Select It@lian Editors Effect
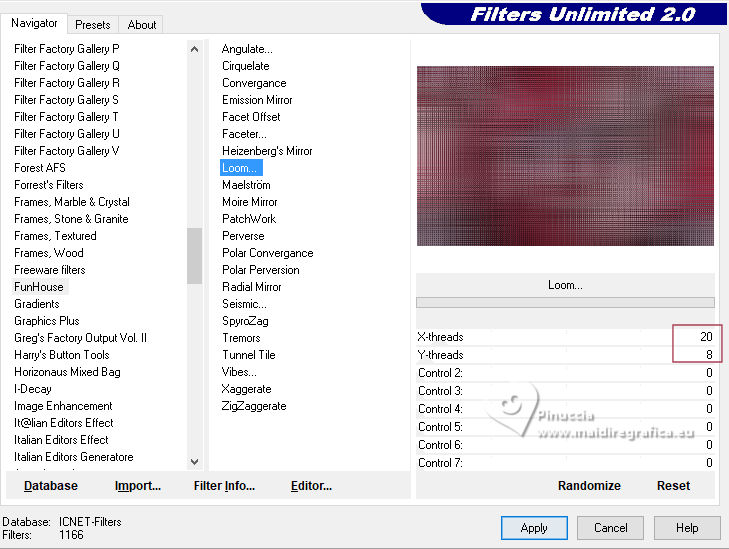The image size is (729, 549). point(64,423)
